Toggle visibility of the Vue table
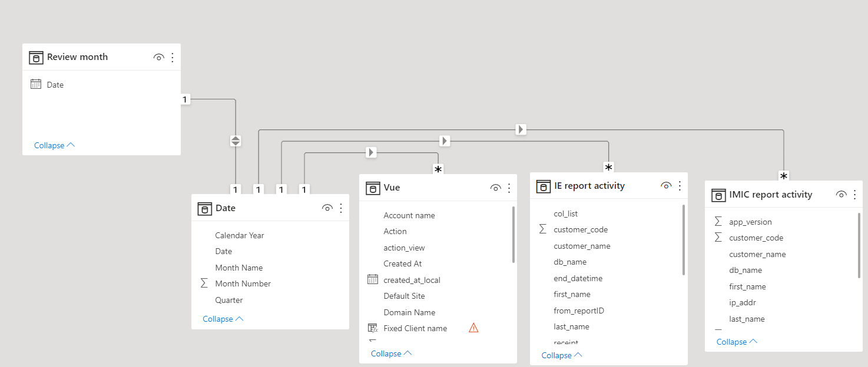The image size is (868, 367). tap(496, 188)
